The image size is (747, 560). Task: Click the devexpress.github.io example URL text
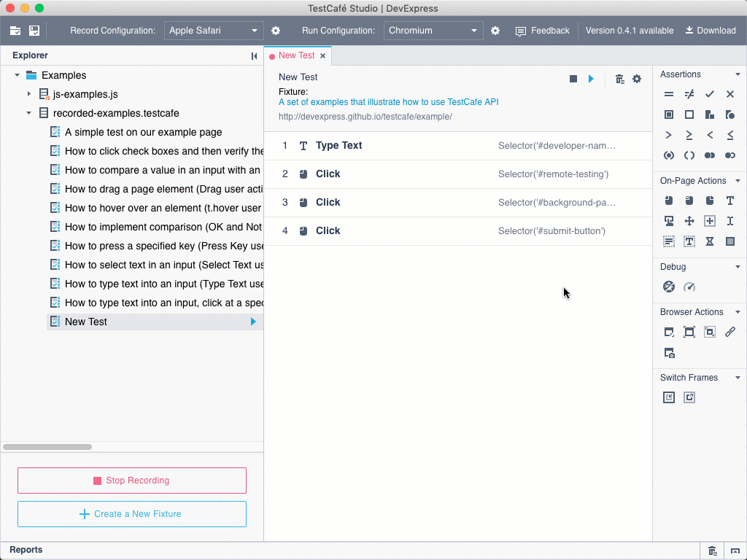[365, 117]
